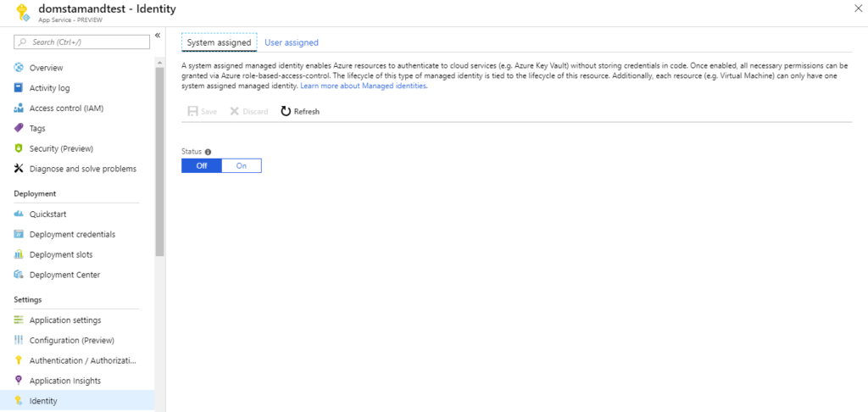The width and height of the screenshot is (868, 412).
Task: Click the Discard X icon
Action: [x=235, y=111]
